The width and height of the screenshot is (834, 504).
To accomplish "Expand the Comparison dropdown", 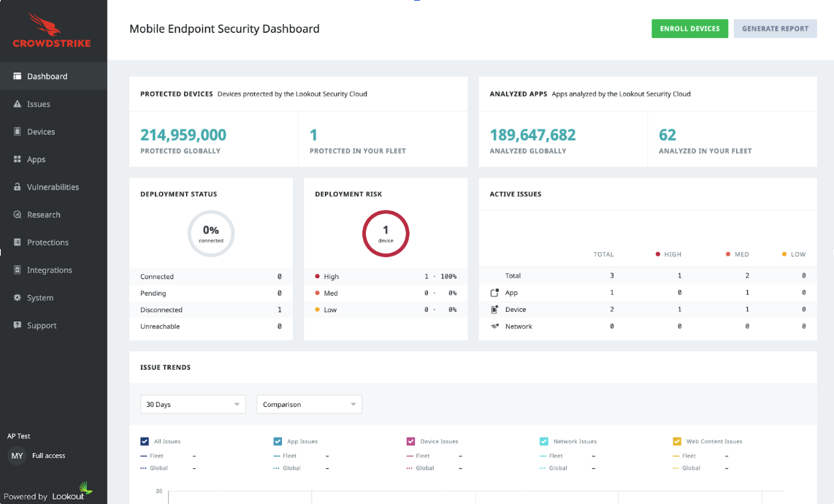I will pos(309,404).
